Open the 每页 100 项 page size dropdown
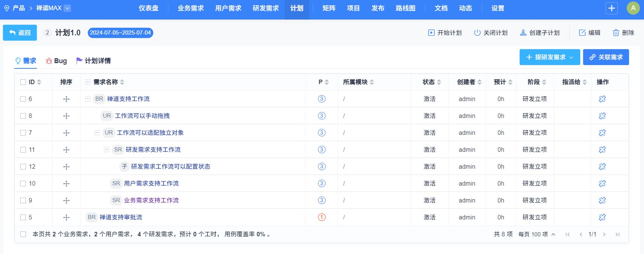Image resolution: width=644 pixels, height=254 pixels. point(537,234)
